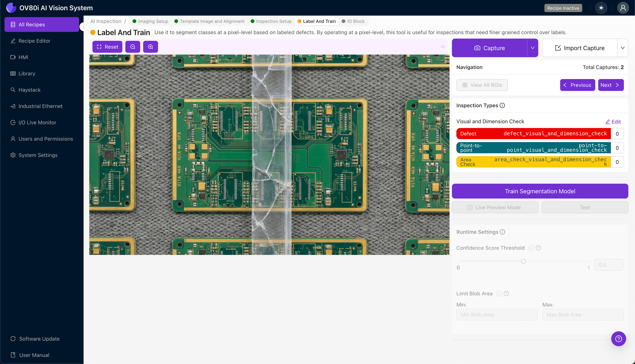Image resolution: width=635 pixels, height=364 pixels.
Task: Click the Min Blob Area input field
Action: [x=497, y=314]
